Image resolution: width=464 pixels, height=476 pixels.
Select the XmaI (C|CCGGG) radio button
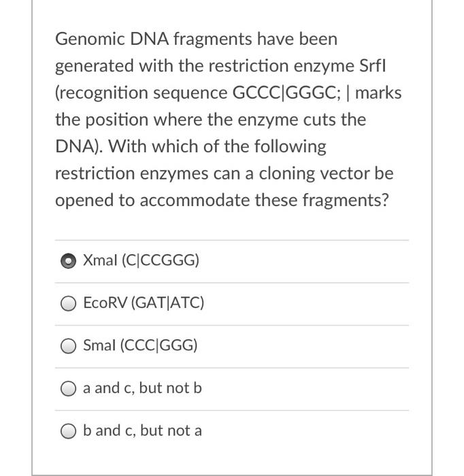(x=68, y=260)
